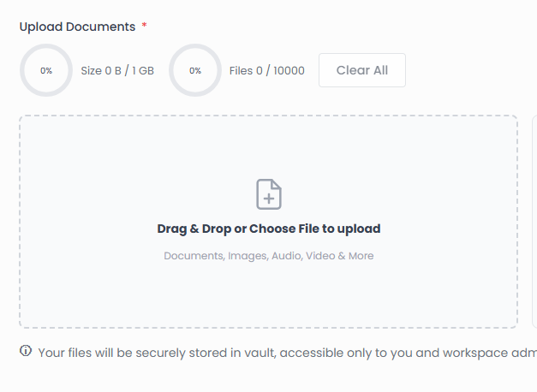The image size is (537, 392).
Task: Click "Drag & Drop or Choose File" heading
Action: click(268, 229)
